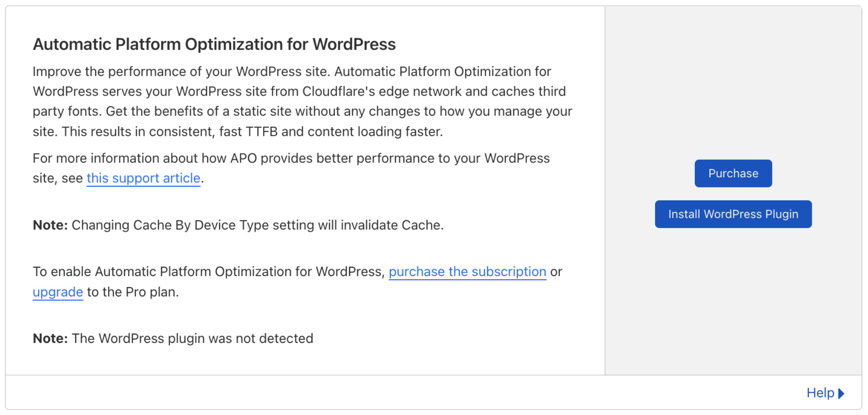
Task: Click the Automatic Platform Optimization for WordPress heading
Action: (x=214, y=44)
